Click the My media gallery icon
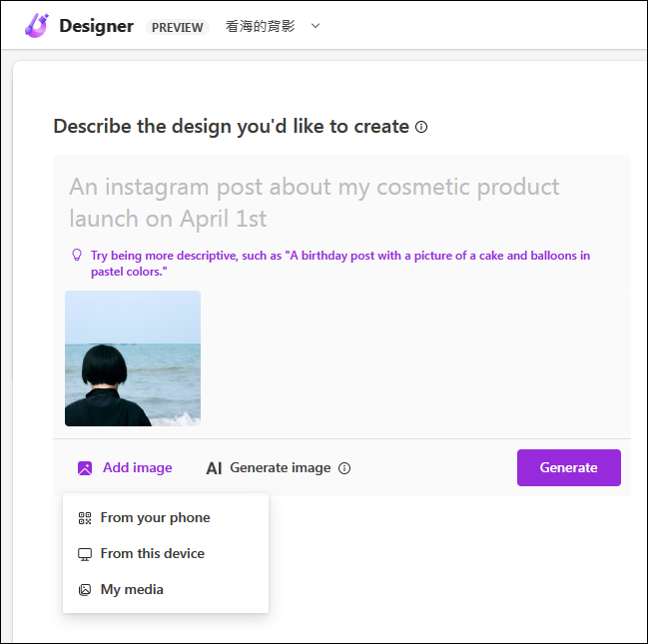This screenshot has width=648, height=644. (85, 590)
